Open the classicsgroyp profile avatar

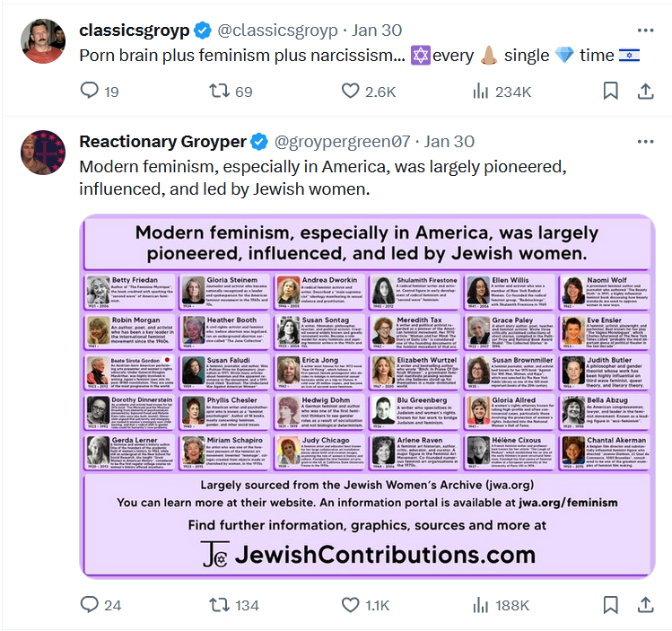tap(43, 41)
